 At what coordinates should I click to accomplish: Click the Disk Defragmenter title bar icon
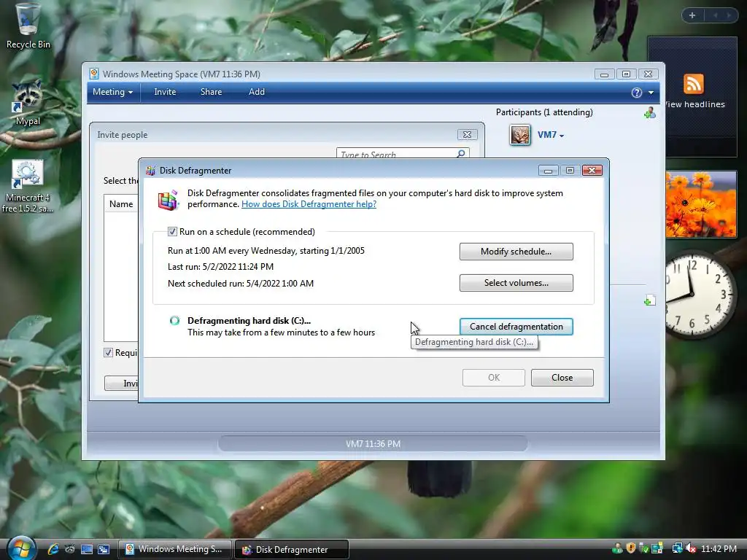[151, 171]
